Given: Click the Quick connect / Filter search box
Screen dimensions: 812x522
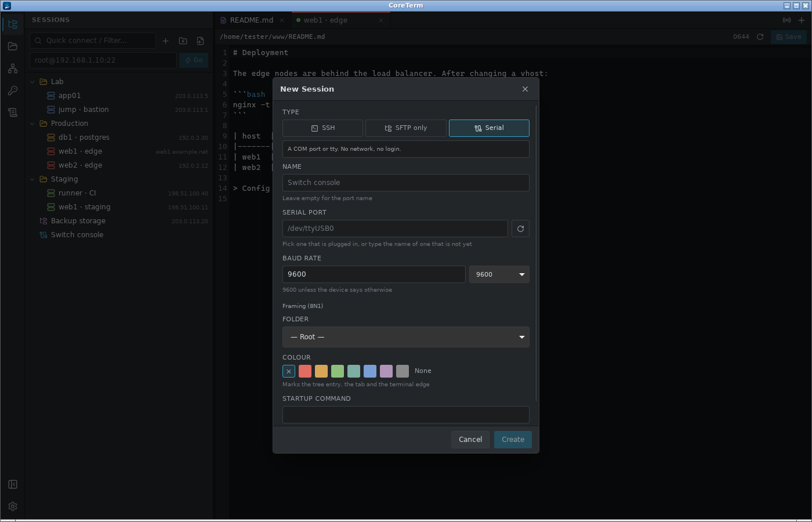Looking at the screenshot, I should point(93,41).
